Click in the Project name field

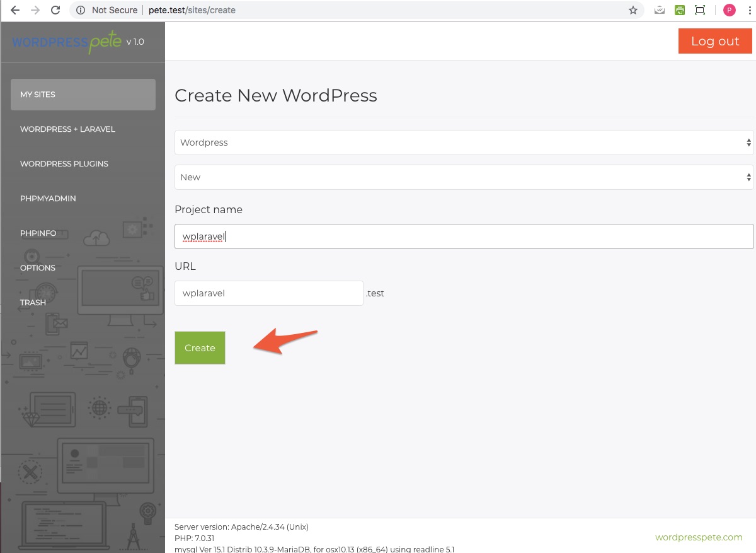(464, 236)
